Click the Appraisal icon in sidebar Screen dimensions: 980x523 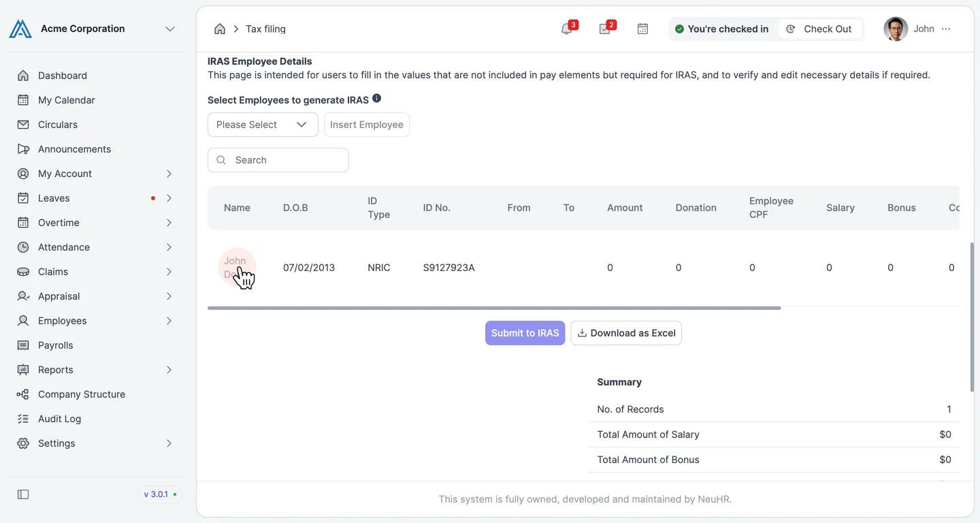tap(23, 296)
